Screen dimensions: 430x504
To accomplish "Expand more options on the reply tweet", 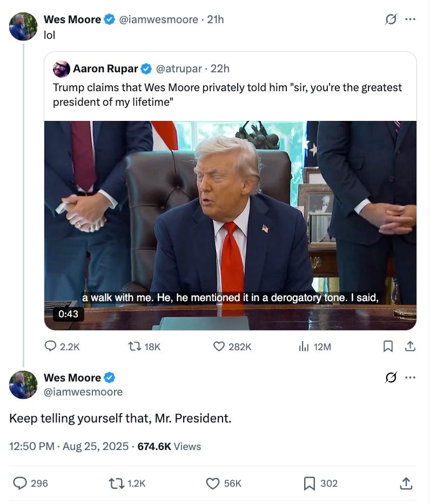I will [x=410, y=377].
